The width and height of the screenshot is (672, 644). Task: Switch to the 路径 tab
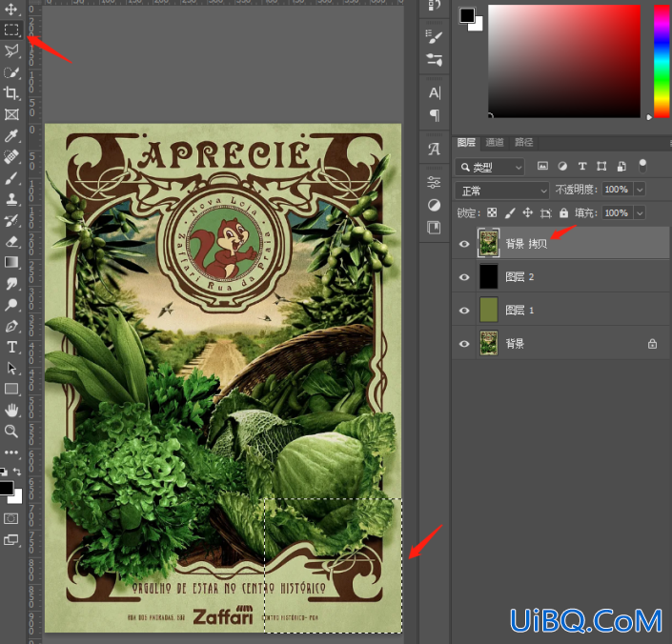coord(523,142)
